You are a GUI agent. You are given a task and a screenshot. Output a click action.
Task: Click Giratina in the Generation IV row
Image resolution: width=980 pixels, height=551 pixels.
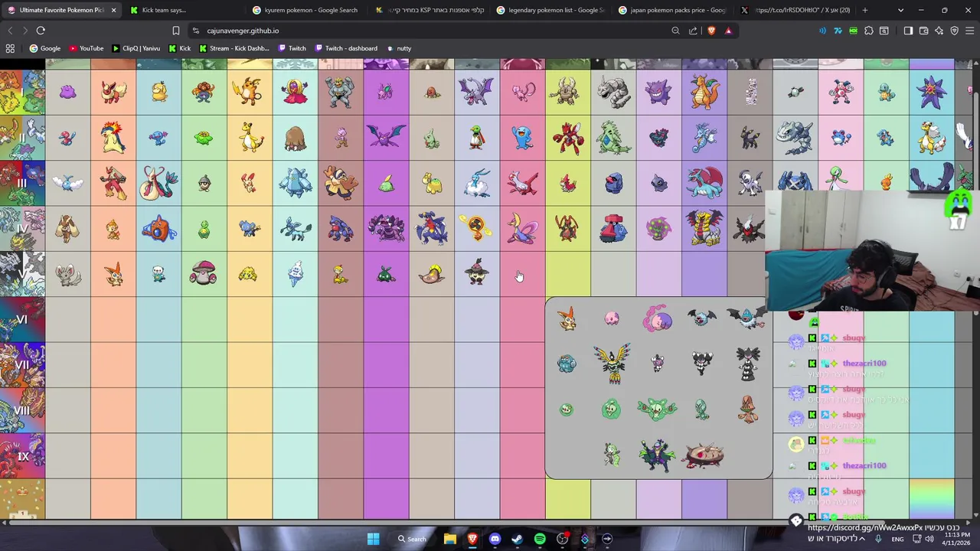[704, 229]
